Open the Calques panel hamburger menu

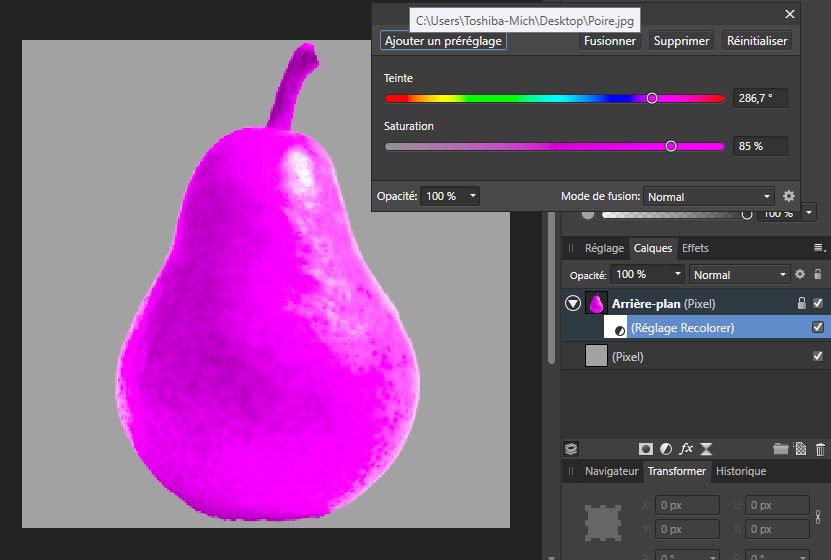coord(819,247)
